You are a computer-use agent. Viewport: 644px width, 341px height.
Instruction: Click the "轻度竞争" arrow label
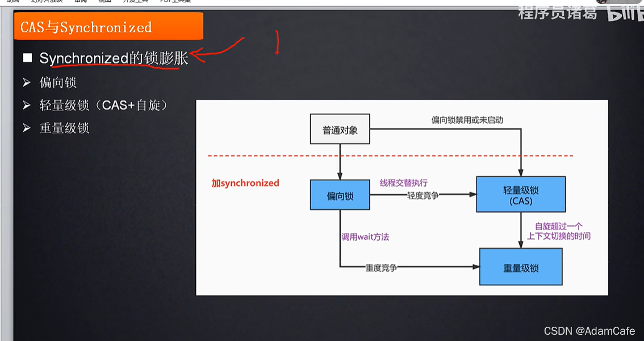click(423, 196)
